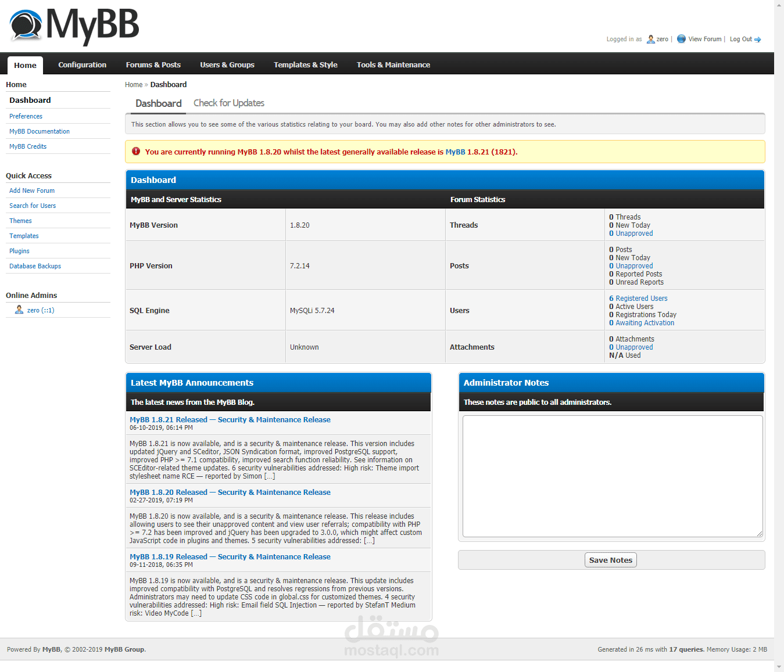Click the N/A Used attachments text

coord(625,355)
